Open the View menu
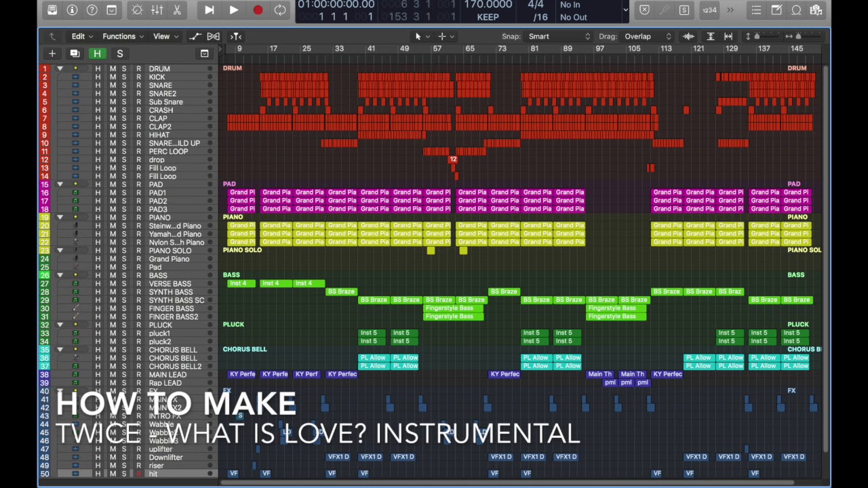868x488 pixels. tap(165, 37)
